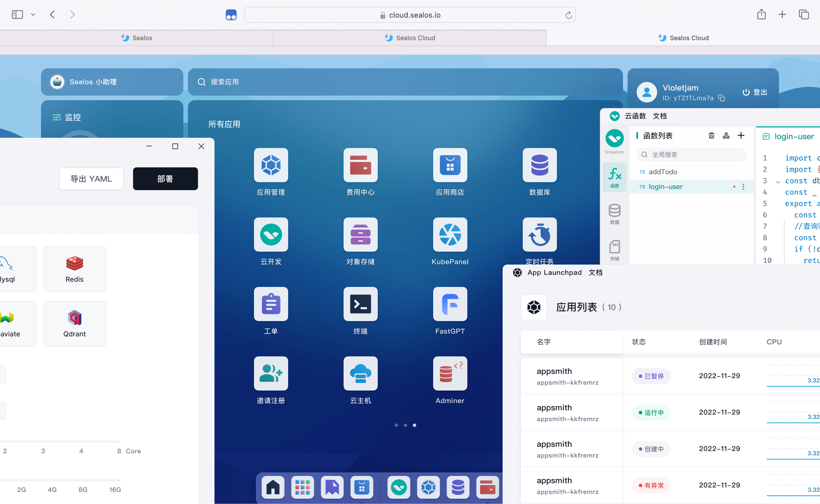820x504 pixels.
Task: Go to the third page indicator dot
Action: [x=414, y=425]
